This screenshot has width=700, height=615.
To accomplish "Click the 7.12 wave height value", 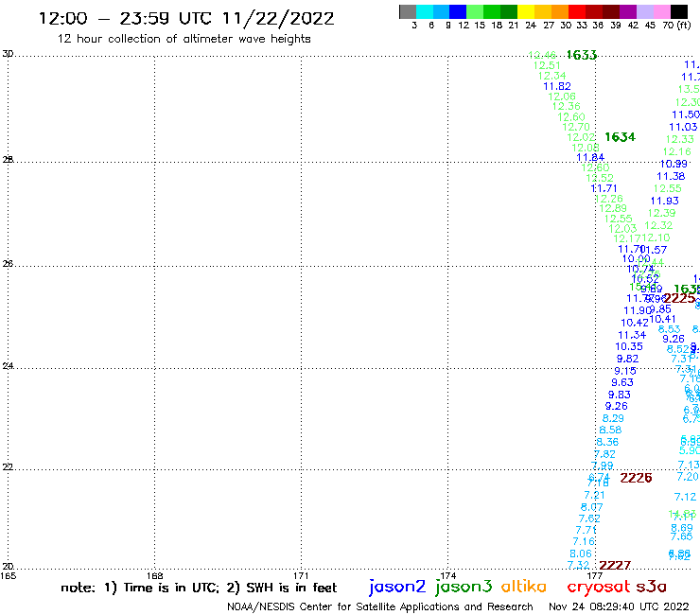I will click(685, 497).
